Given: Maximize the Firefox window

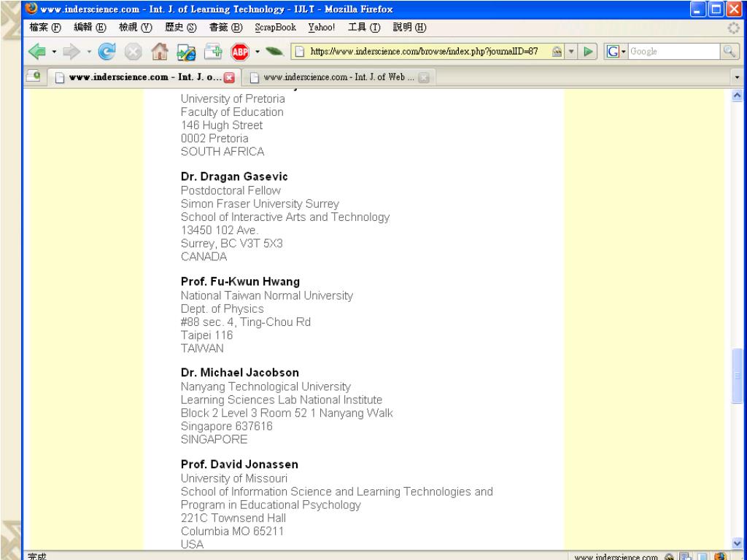Looking at the screenshot, I should 716,9.
